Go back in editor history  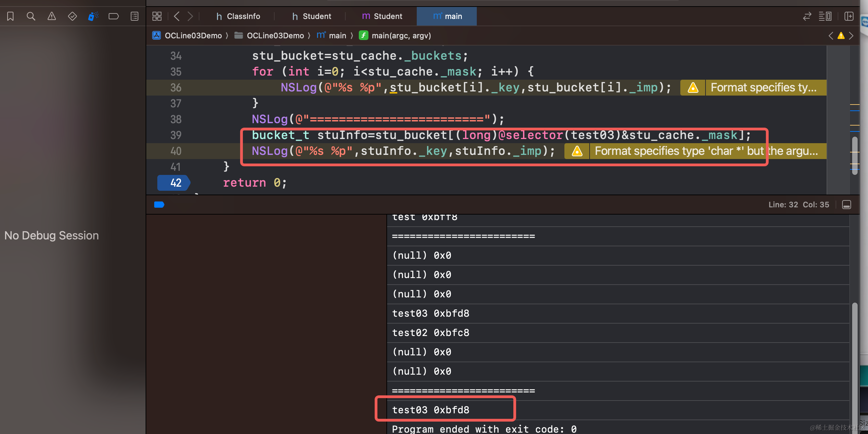(x=177, y=16)
